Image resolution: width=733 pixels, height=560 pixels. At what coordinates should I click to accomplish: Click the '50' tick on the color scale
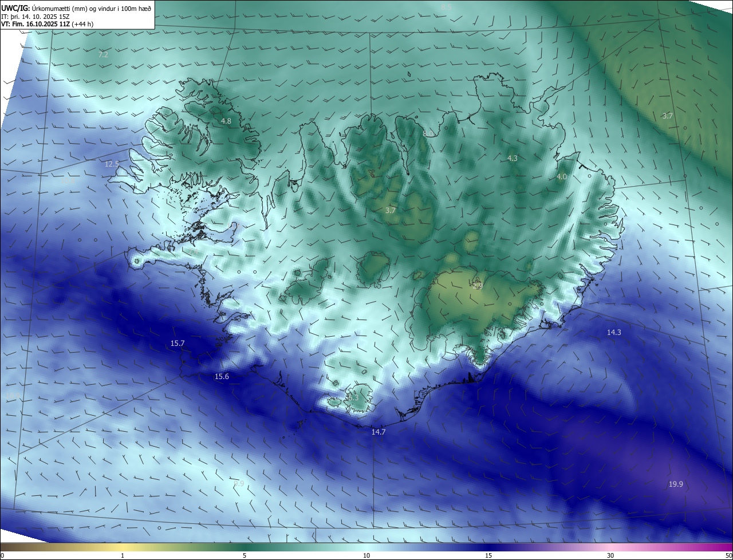728,555
